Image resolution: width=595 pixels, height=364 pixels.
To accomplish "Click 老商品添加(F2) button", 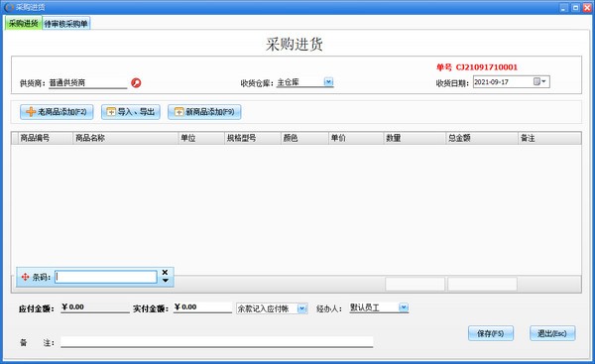I will click(57, 112).
